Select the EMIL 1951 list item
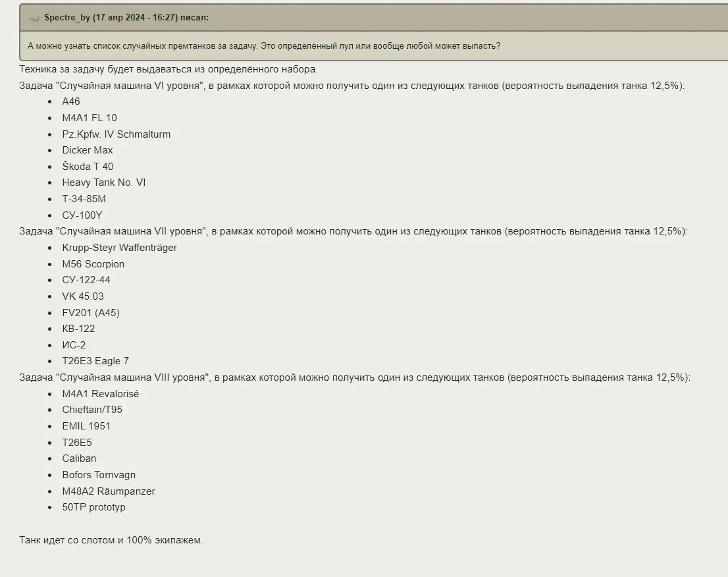728x577 pixels. pyautogui.click(x=86, y=426)
